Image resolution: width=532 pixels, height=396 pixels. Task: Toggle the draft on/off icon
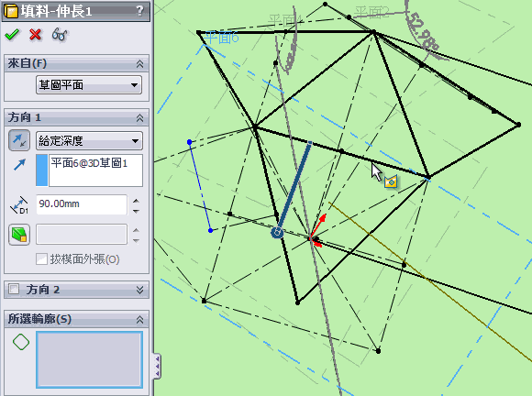19,235
